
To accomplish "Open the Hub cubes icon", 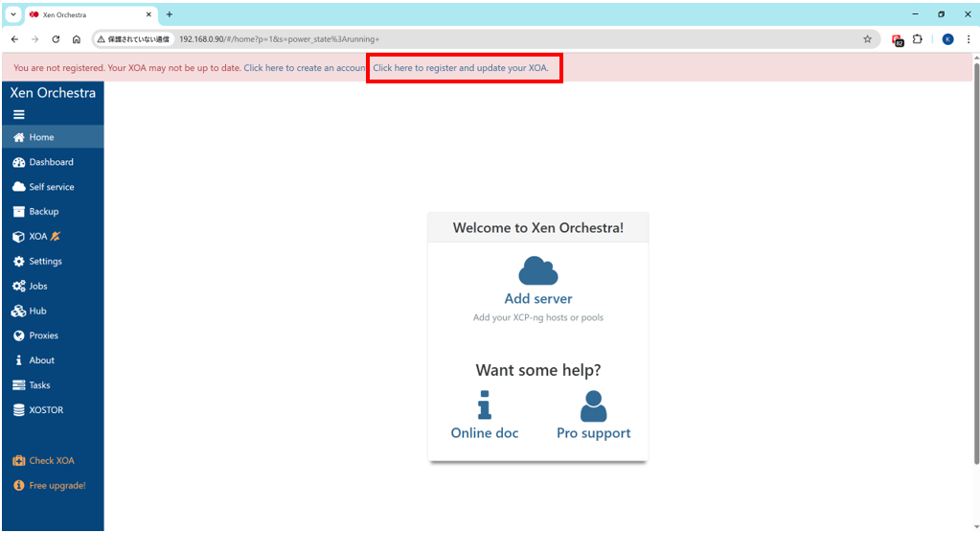I will tap(19, 312).
